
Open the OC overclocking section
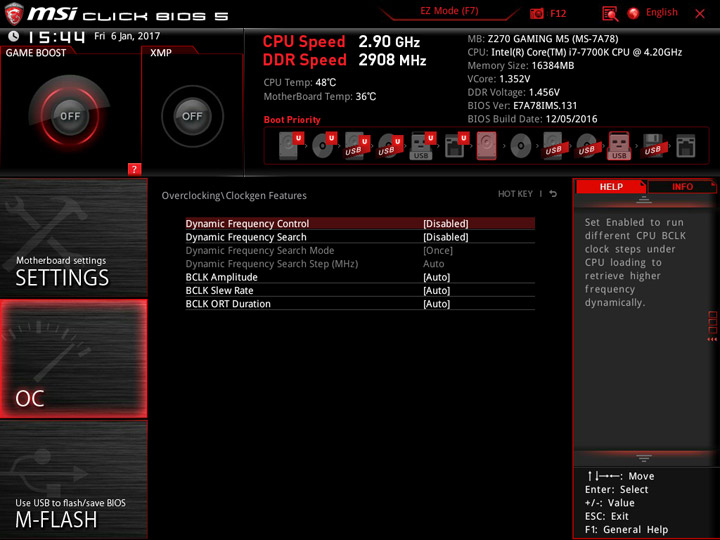73,359
